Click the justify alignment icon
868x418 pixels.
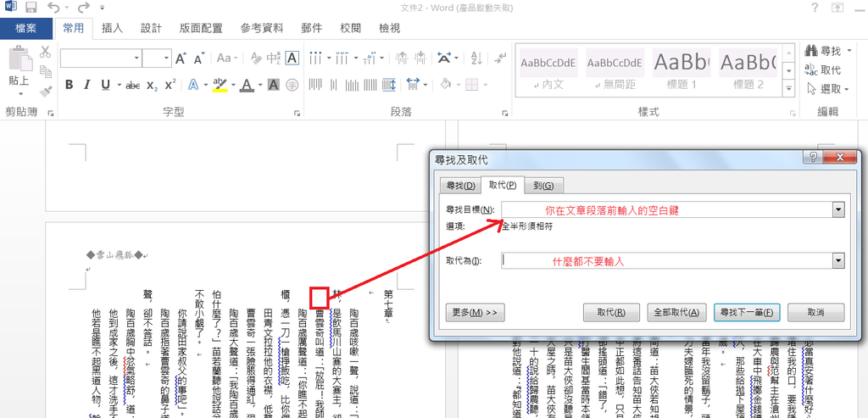(x=370, y=85)
